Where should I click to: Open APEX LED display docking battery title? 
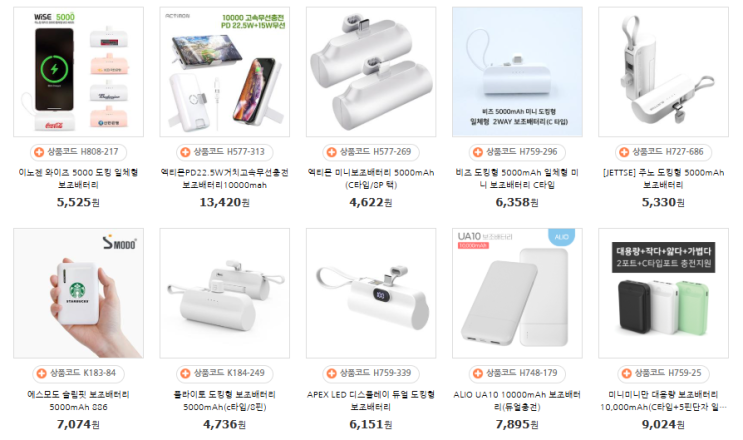coord(371,401)
